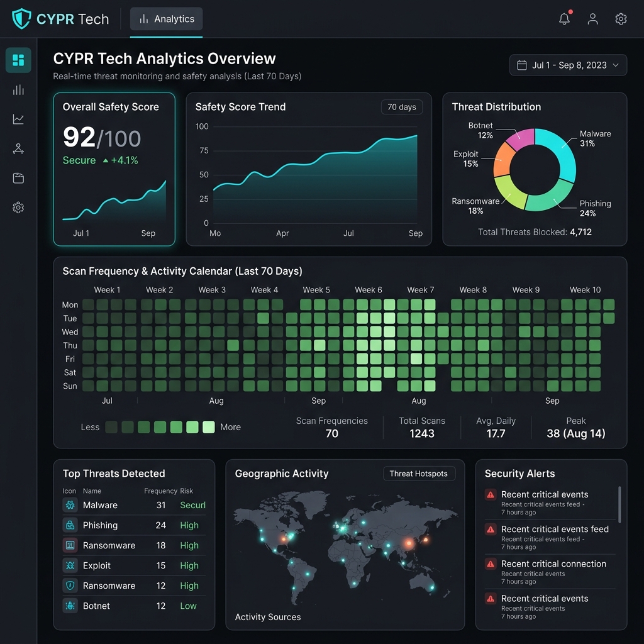This screenshot has height=644, width=644.
Task: Open user profile icon
Action: point(592,19)
